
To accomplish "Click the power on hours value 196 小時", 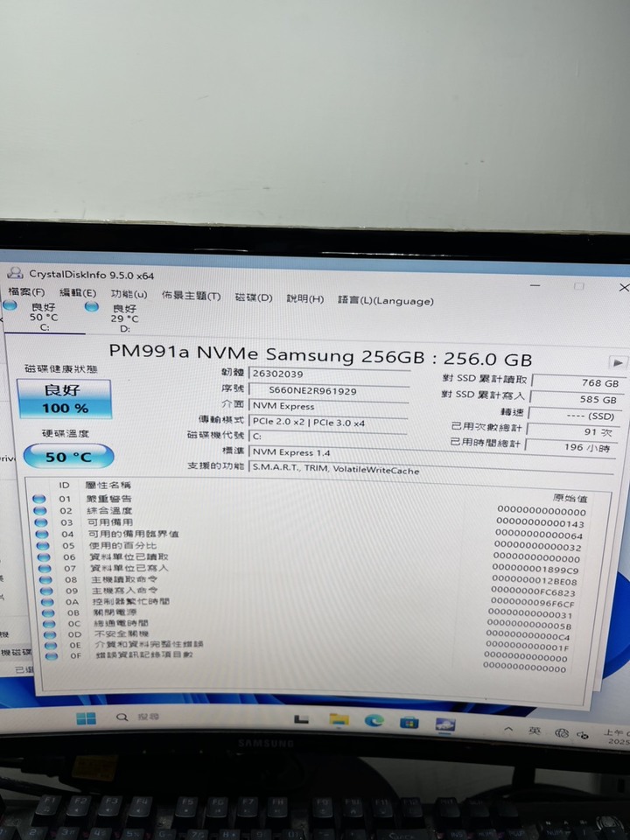I will [570, 447].
